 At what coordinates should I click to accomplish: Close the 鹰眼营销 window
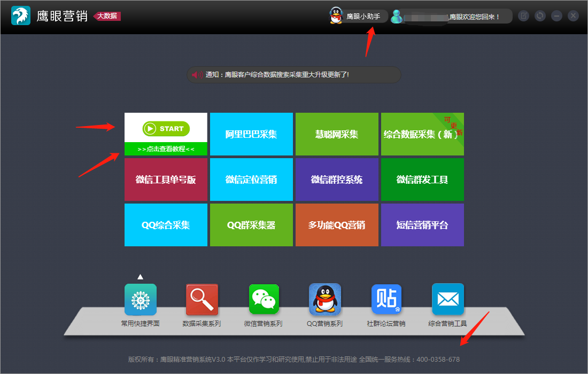[573, 15]
